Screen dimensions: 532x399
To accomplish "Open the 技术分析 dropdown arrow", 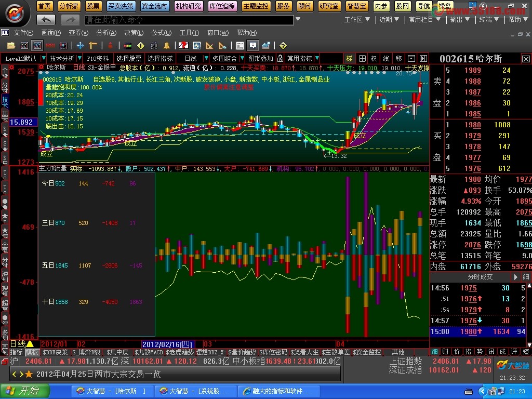I will pos(79,58).
